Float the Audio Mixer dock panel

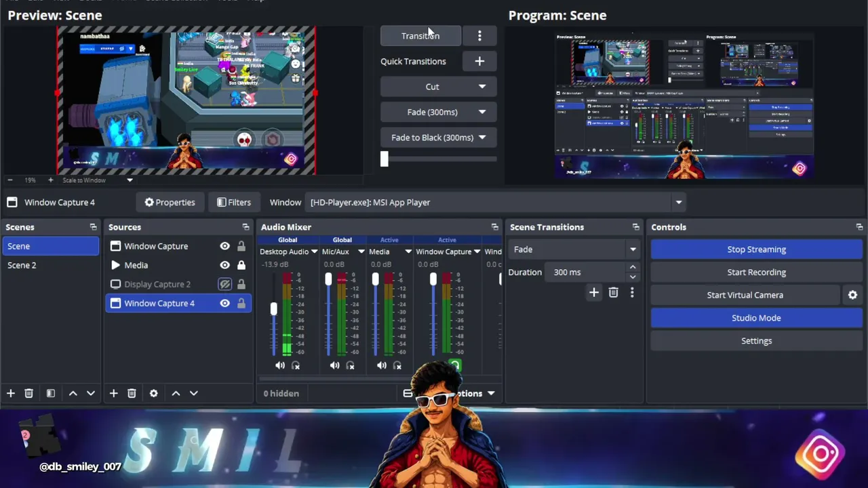point(494,227)
